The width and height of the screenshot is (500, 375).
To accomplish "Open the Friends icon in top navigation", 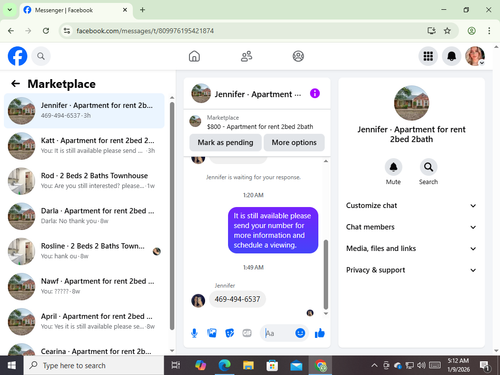I will [246, 56].
